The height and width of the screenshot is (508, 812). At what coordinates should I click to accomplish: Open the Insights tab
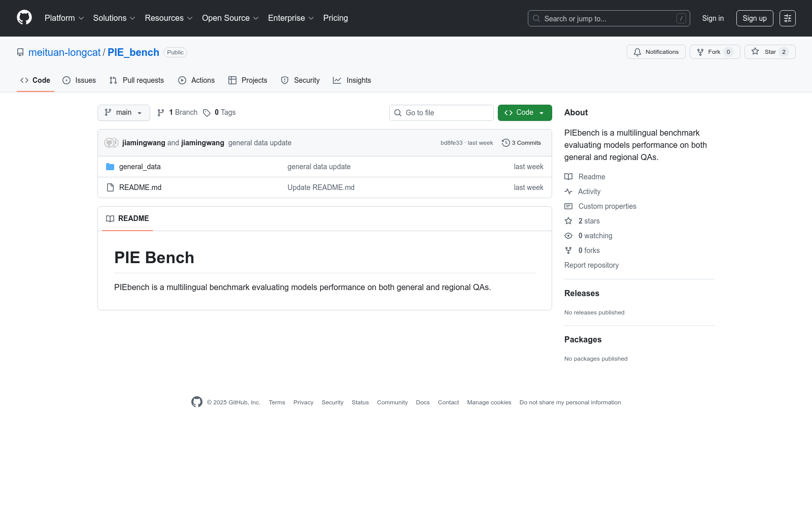352,80
